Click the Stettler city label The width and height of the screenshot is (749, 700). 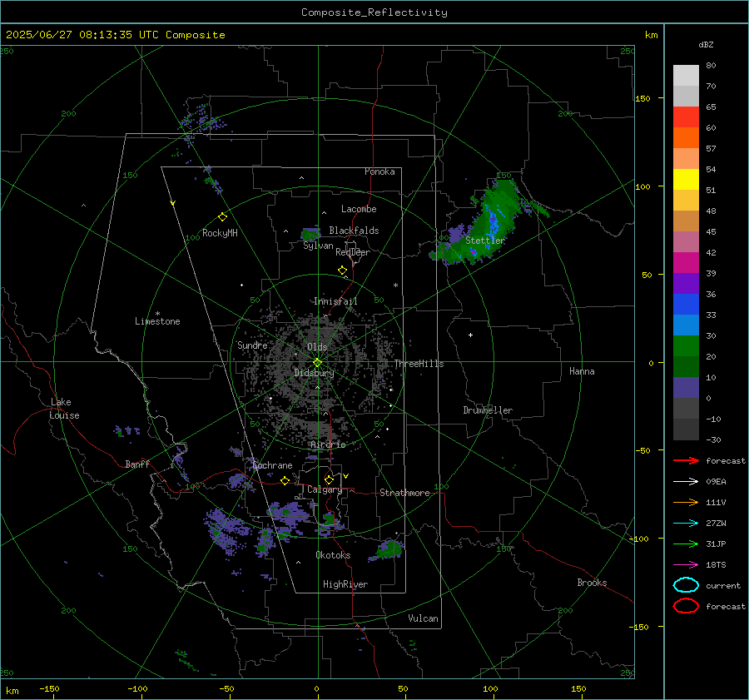tap(485, 241)
